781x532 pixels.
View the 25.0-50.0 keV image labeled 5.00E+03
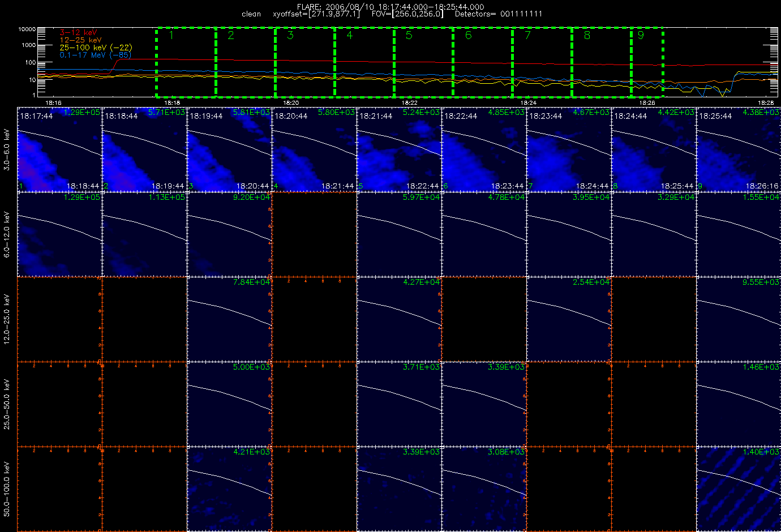230,404
